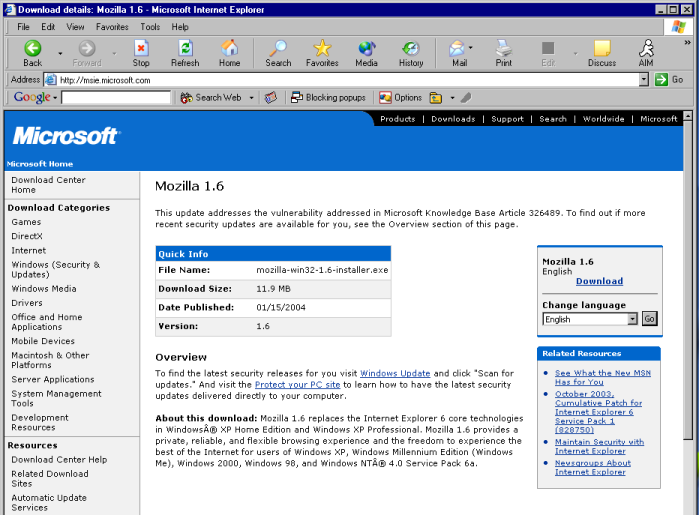Open the Google logo dropdown arrow

pyautogui.click(x=55, y=98)
